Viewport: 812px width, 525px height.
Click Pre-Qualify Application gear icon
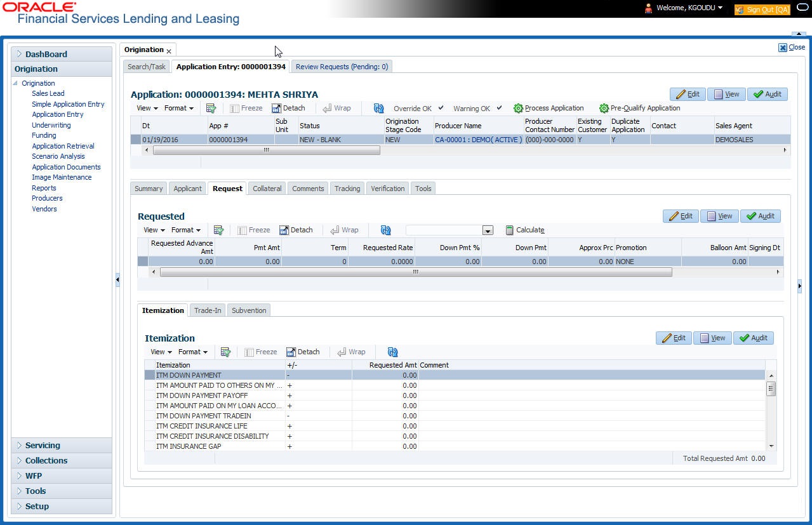tap(604, 108)
